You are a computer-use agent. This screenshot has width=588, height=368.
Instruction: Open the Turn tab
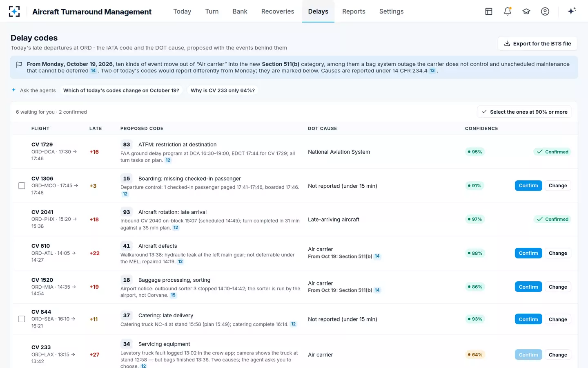[x=212, y=11]
